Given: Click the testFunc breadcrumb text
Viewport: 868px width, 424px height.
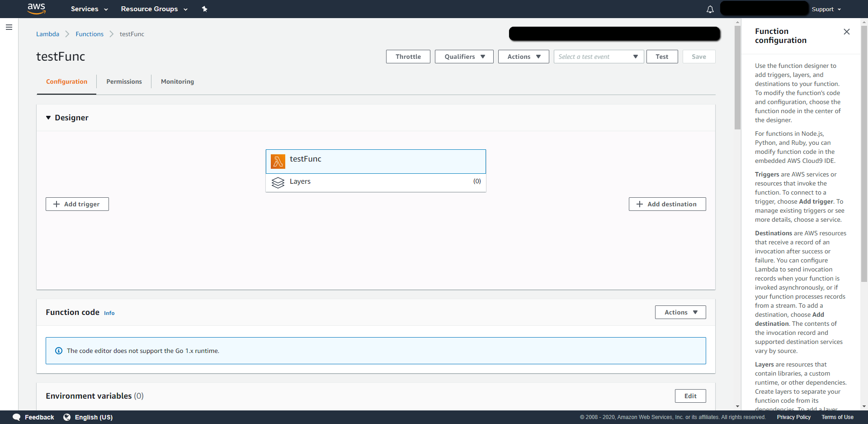Looking at the screenshot, I should [132, 34].
